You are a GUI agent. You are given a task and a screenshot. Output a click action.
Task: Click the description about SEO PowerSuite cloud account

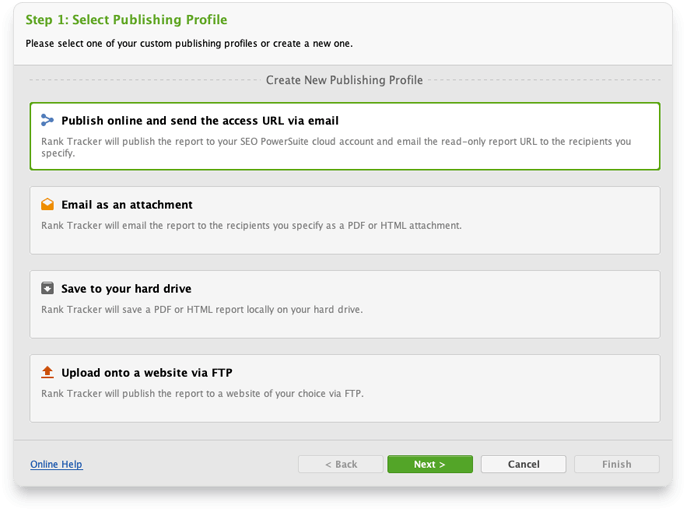pos(336,147)
